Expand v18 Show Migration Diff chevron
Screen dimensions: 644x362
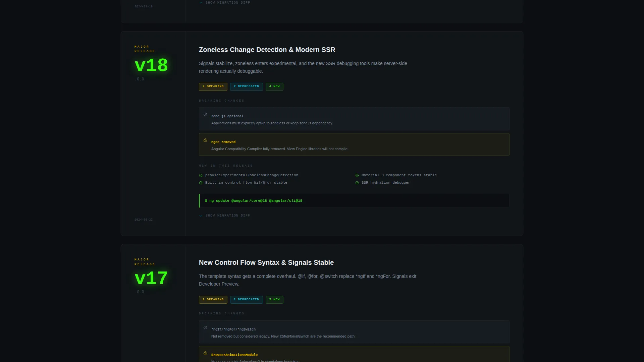(201, 216)
